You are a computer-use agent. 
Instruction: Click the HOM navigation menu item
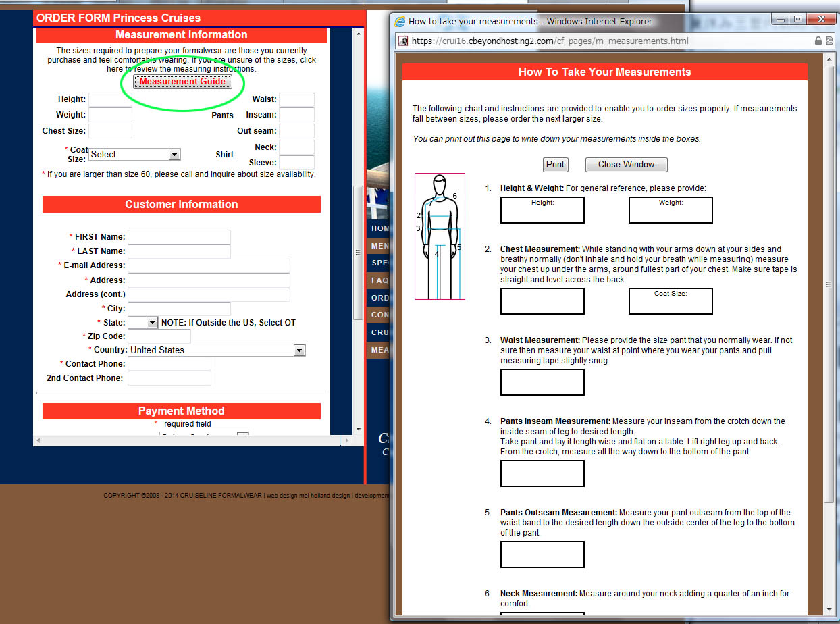click(x=379, y=228)
